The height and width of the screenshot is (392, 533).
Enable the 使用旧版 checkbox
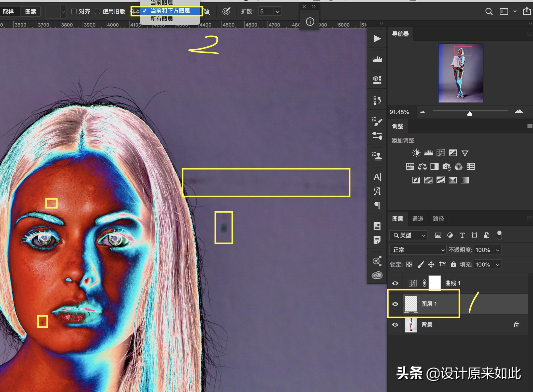pyautogui.click(x=97, y=11)
